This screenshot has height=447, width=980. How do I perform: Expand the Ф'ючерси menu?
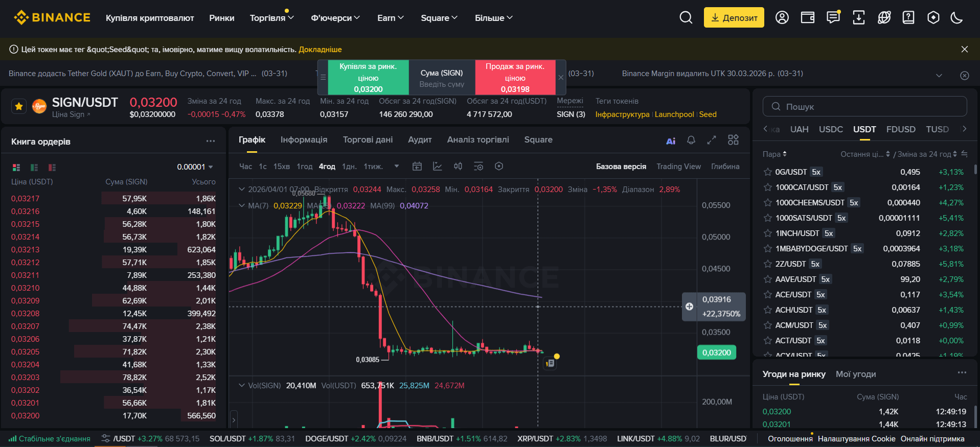(x=335, y=18)
